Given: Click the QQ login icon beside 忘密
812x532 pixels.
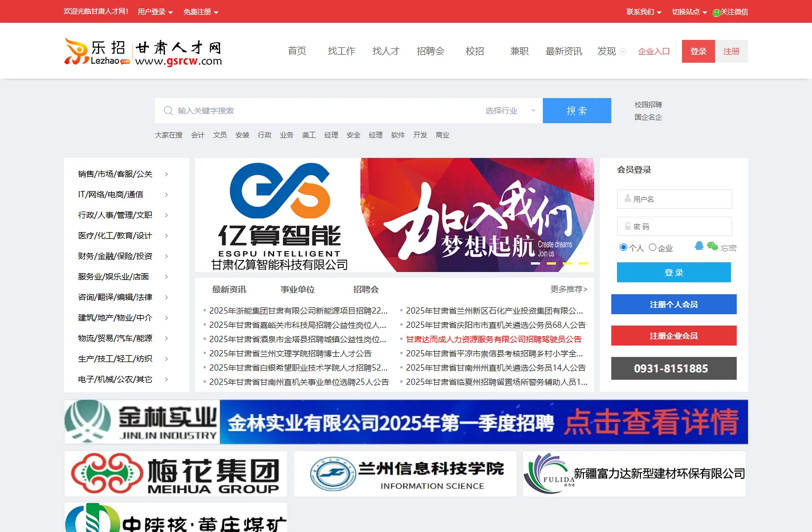Looking at the screenshot, I should coord(699,246).
